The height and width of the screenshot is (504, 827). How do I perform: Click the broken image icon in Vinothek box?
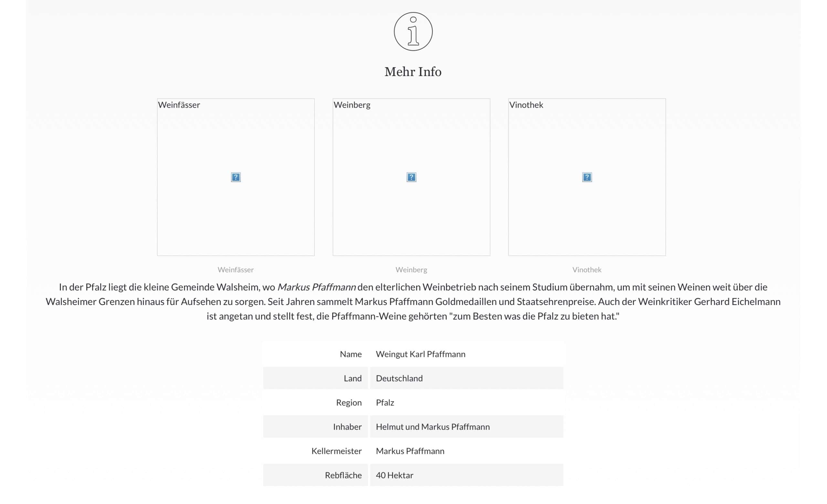[587, 177]
